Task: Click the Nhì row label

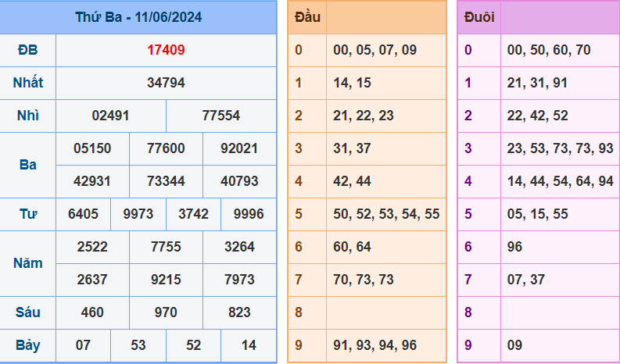Action: (x=27, y=116)
